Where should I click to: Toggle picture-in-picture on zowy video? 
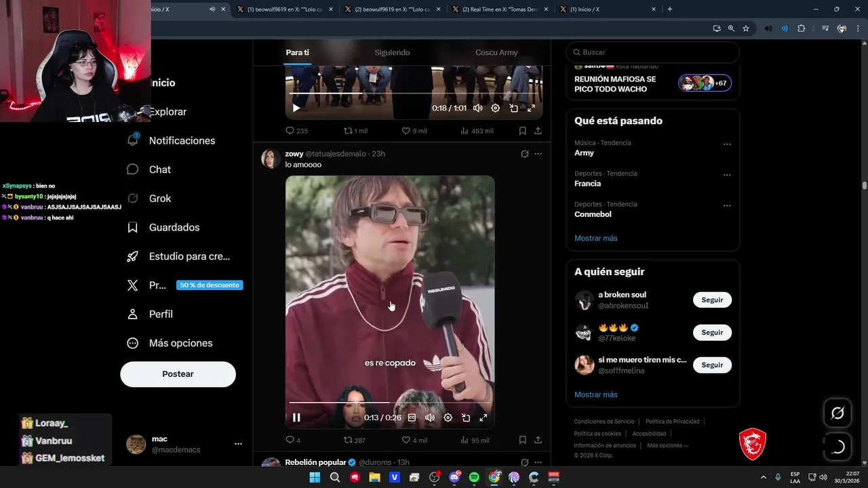(466, 418)
